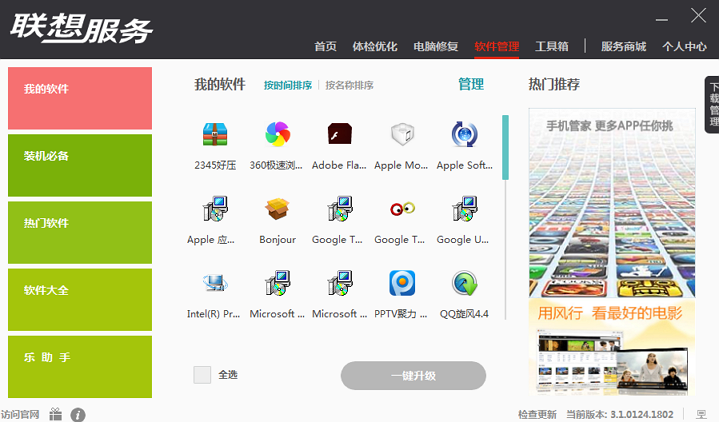Select the 软件管理 tab
The image size is (719, 422).
497,46
